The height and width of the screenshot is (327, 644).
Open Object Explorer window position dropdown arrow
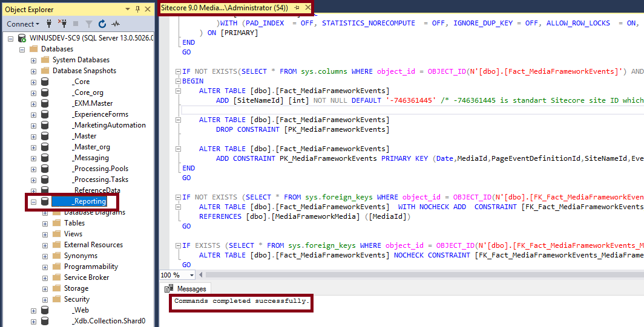click(128, 9)
